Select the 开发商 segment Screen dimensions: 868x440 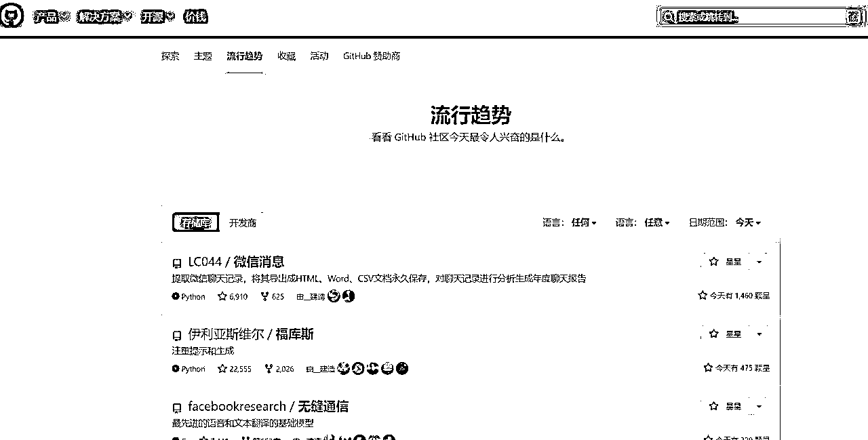[243, 222]
